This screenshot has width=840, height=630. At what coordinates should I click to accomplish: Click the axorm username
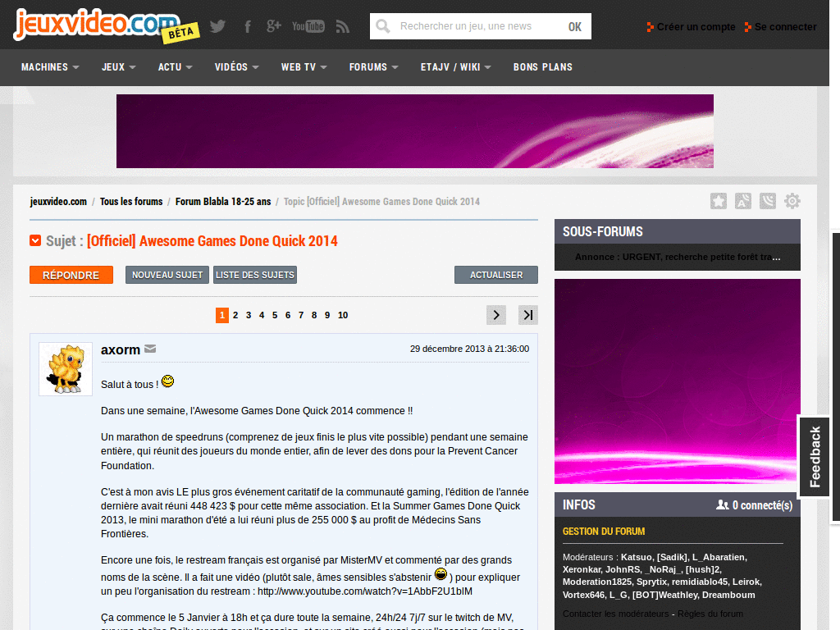(x=121, y=349)
